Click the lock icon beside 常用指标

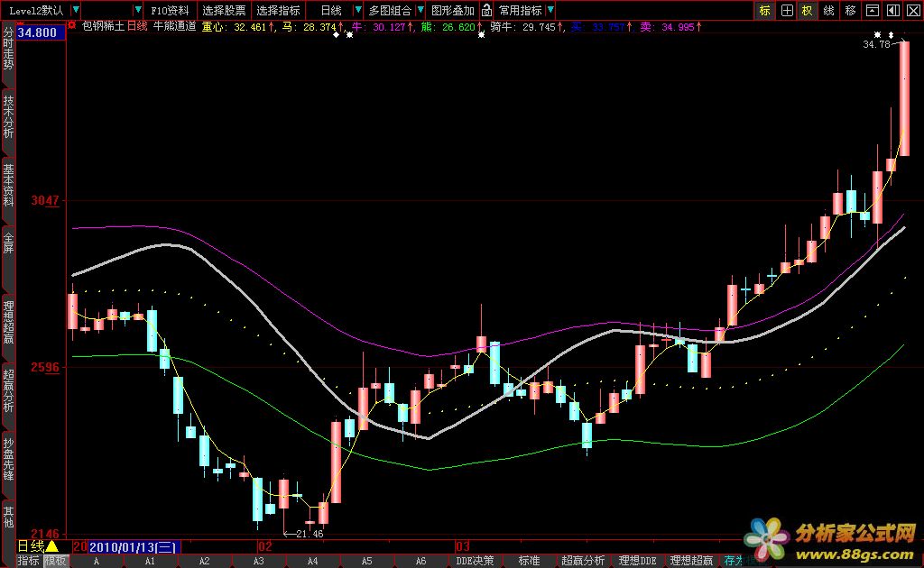[487, 11]
